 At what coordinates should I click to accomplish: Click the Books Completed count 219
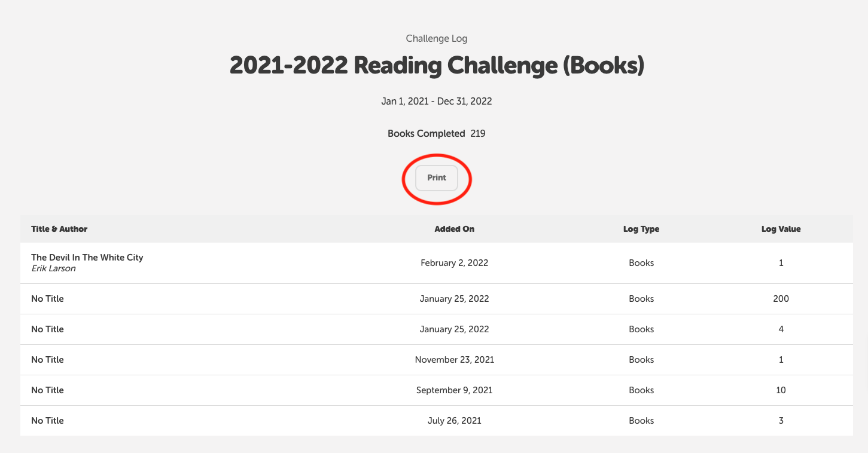point(477,133)
